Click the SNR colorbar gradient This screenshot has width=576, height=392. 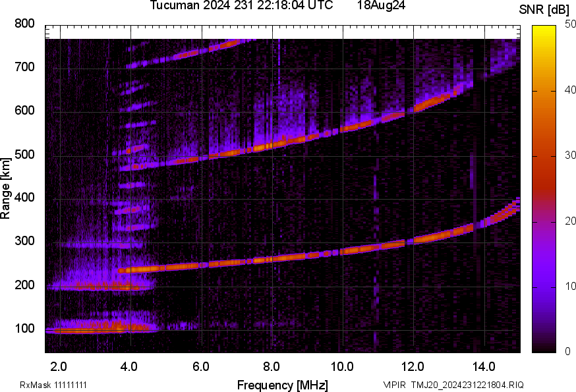pos(544,189)
